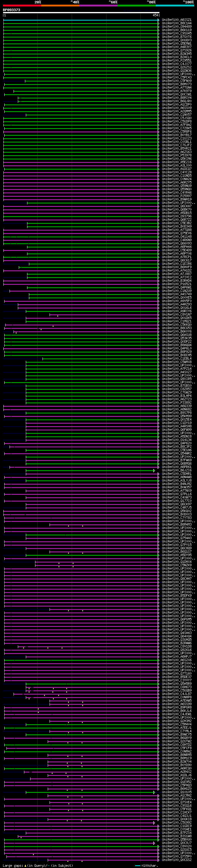Open hit UniRef100_A4S749
This screenshot has height=868, width=197.
(176, 294)
